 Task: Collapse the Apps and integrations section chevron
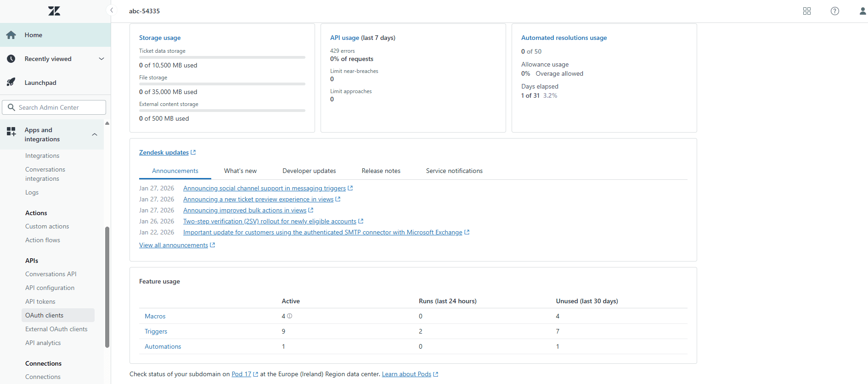(x=95, y=134)
